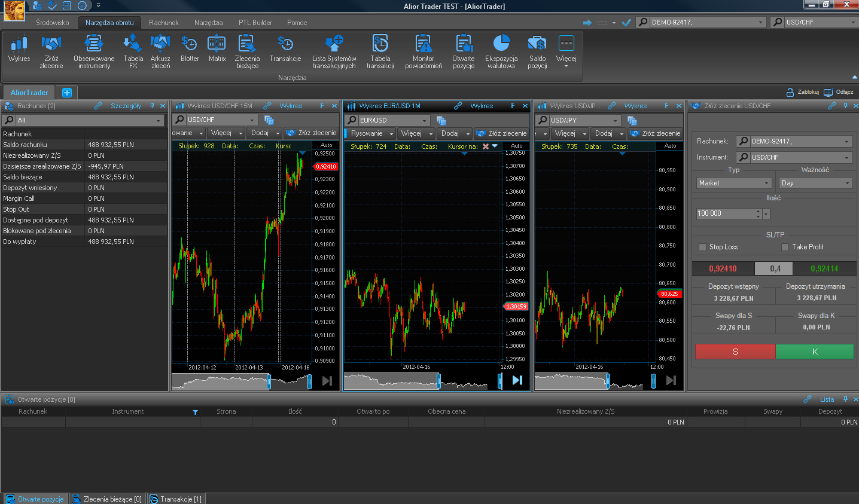Click the Odłącz detach icon
The width and height of the screenshot is (859, 504).
[x=828, y=92]
